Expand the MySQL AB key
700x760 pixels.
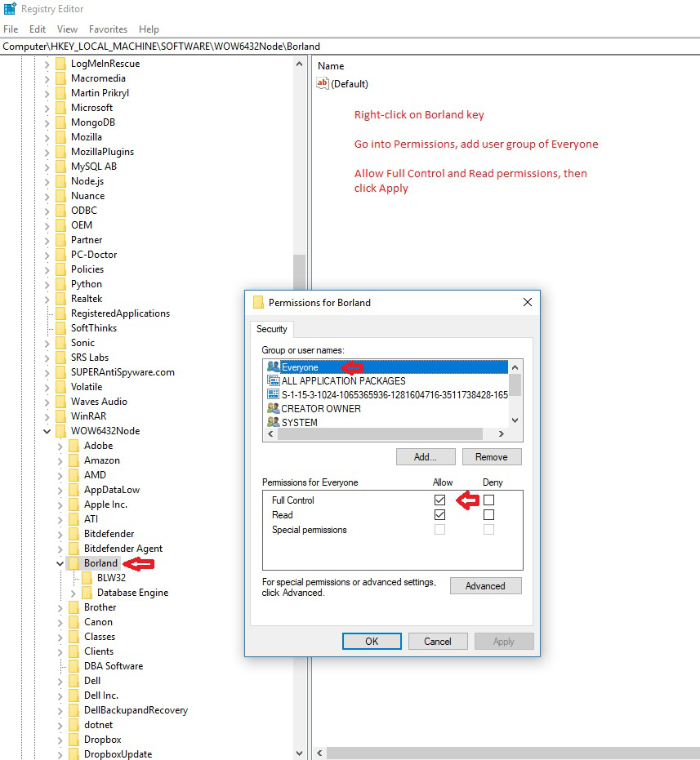tap(47, 167)
